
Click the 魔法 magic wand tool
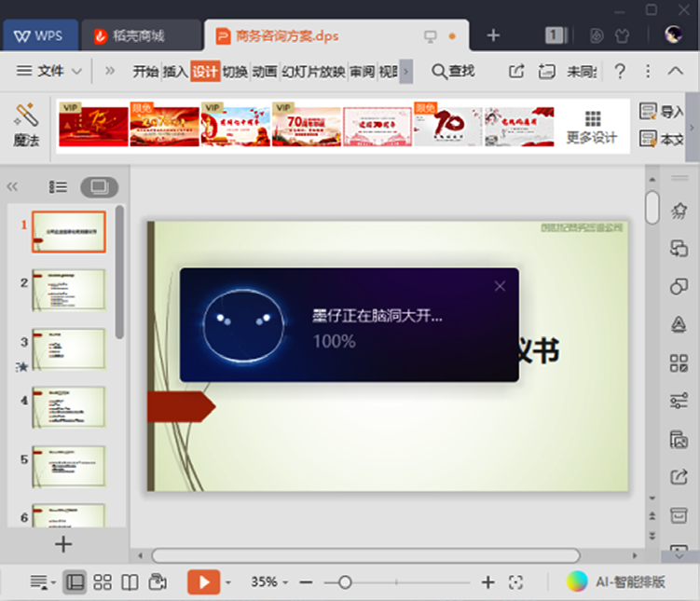click(26, 125)
